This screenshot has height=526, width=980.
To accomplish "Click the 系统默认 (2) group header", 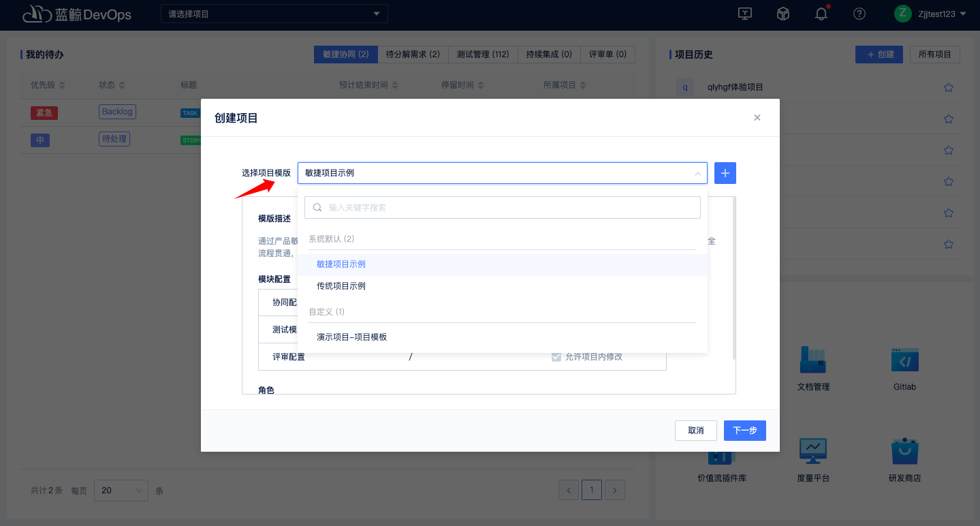I will click(332, 239).
